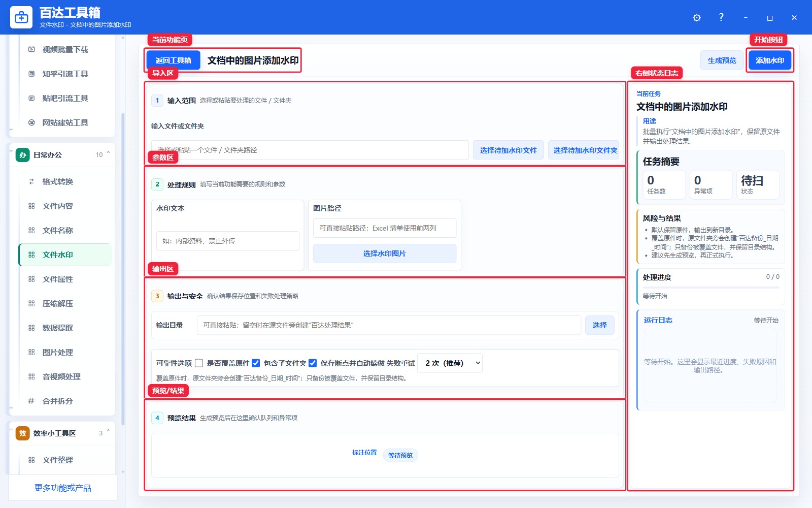Focus the 水印文本 input field

(228, 241)
